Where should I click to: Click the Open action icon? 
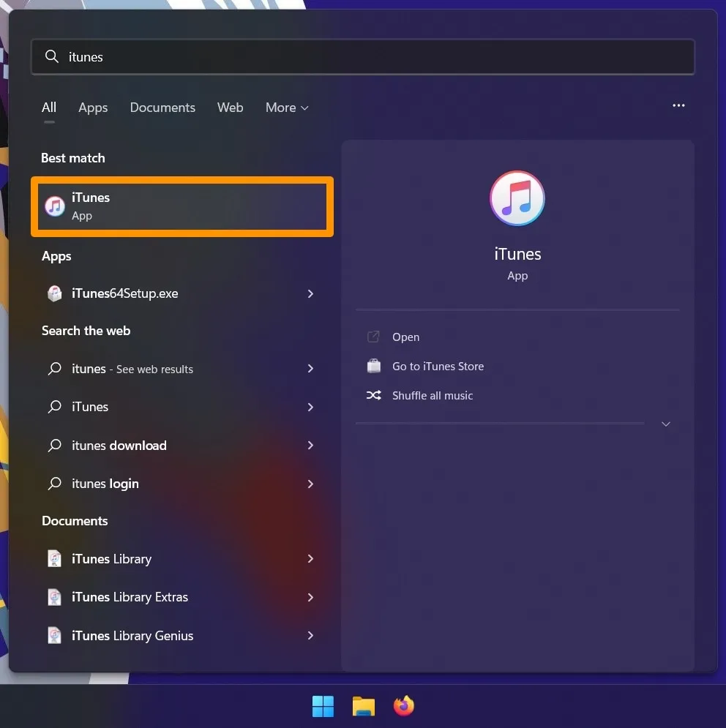373,337
